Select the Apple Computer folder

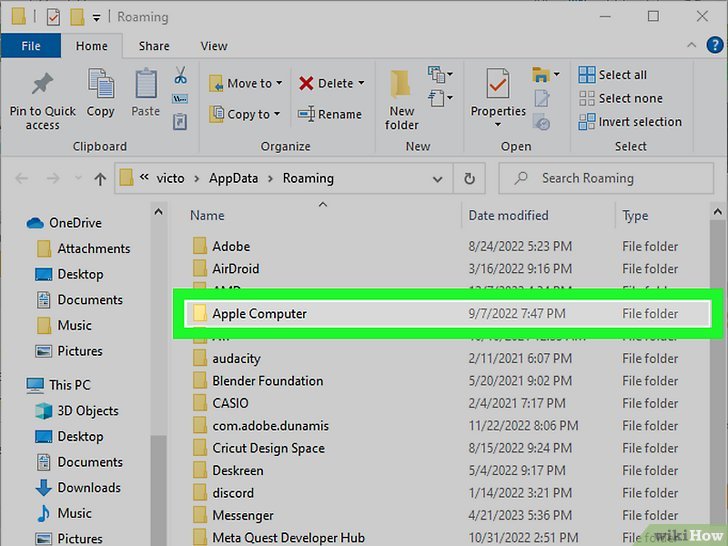pos(447,314)
